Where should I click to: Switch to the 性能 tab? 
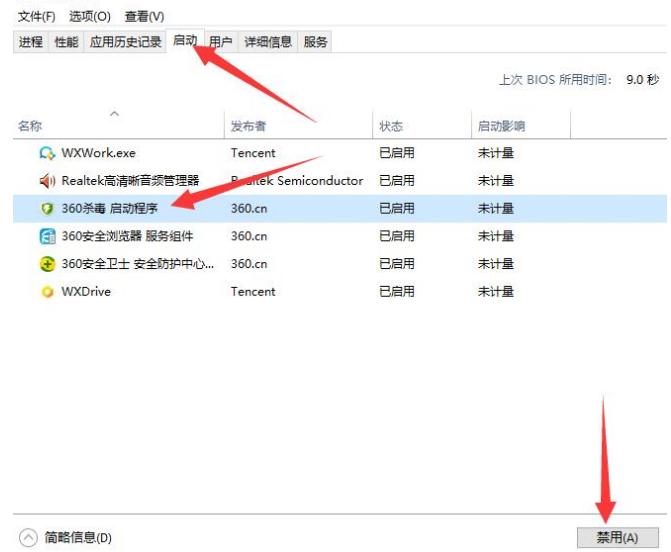pos(66,42)
